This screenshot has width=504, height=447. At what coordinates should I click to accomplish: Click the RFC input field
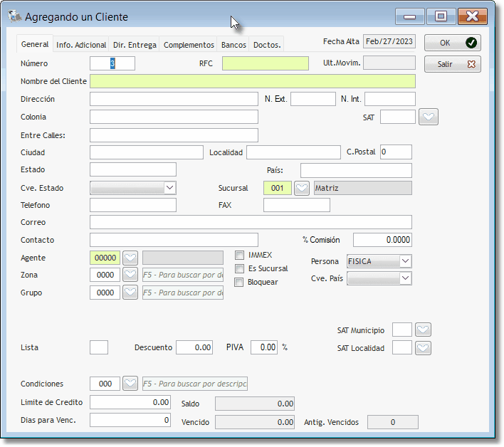click(x=266, y=63)
